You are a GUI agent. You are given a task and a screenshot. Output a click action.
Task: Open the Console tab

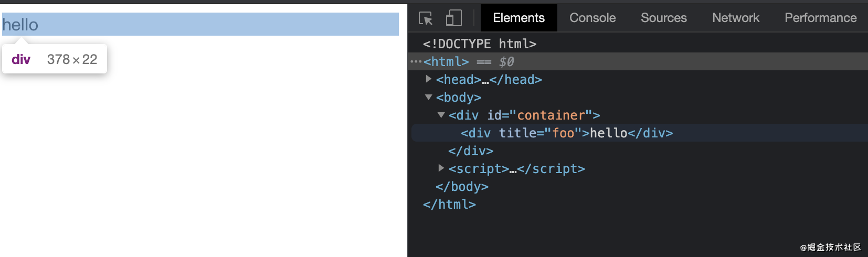coord(592,18)
